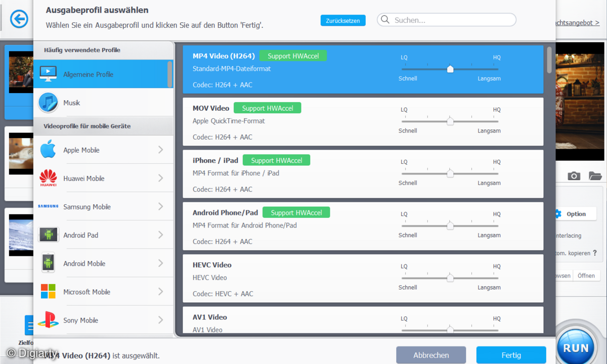Open the output folder icon
Screen dimensions: 607x364
[x=595, y=176]
